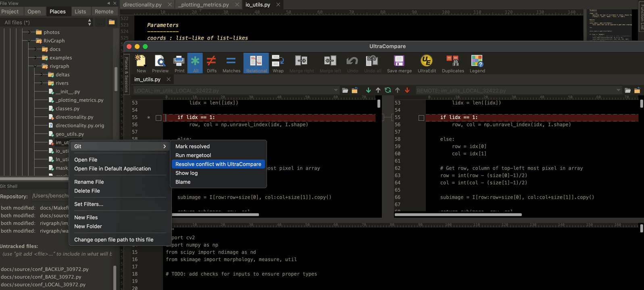Open the Project tab in File View
644x290 pixels.
[10, 11]
